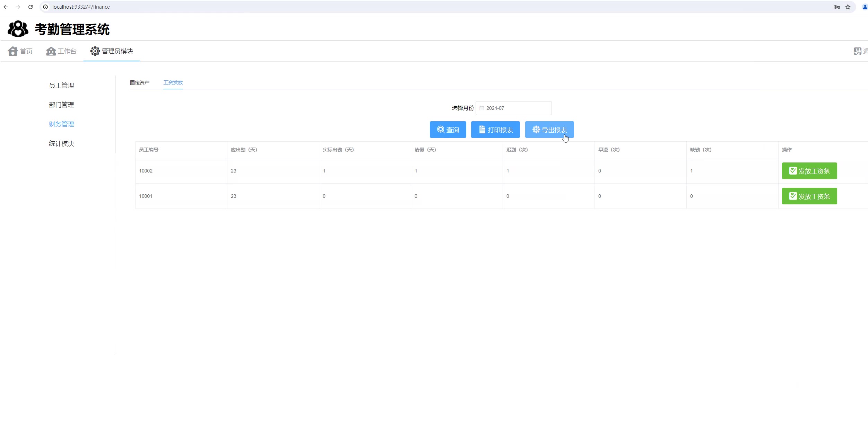Click the logout icon at top right
Image resolution: width=868 pixels, height=442 pixels.
pos(857,51)
